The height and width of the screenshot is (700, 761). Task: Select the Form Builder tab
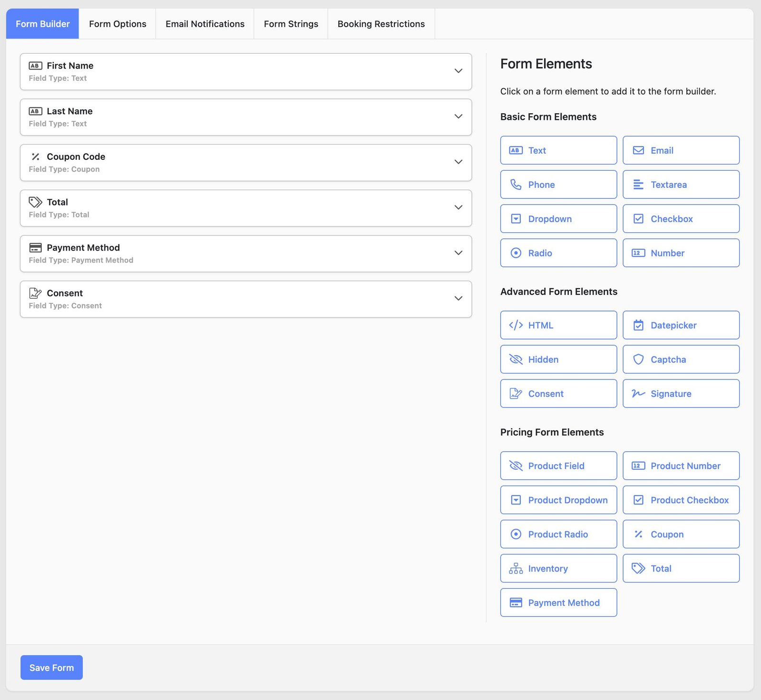(42, 24)
